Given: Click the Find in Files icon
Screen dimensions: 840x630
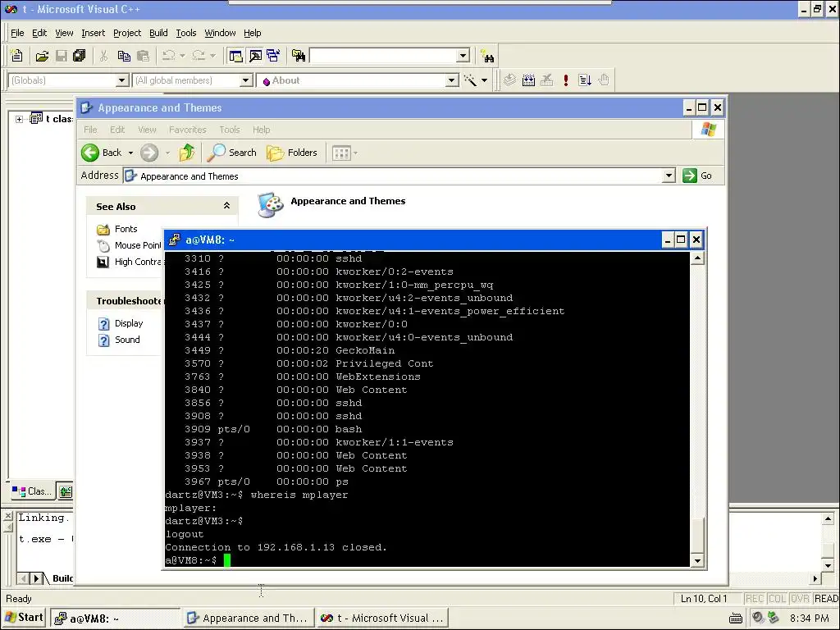Looking at the screenshot, I should click(299, 56).
